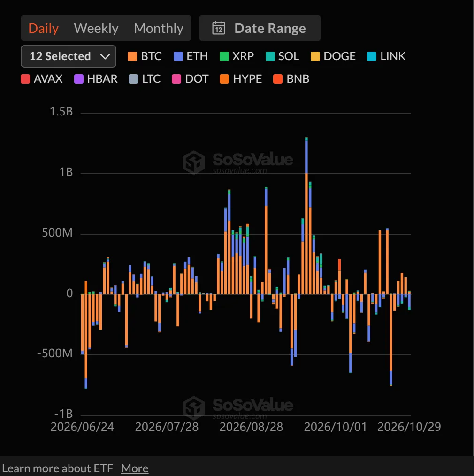This screenshot has width=474, height=476.
Task: Toggle HBAR series in the legend
Action: pyautogui.click(x=96, y=79)
